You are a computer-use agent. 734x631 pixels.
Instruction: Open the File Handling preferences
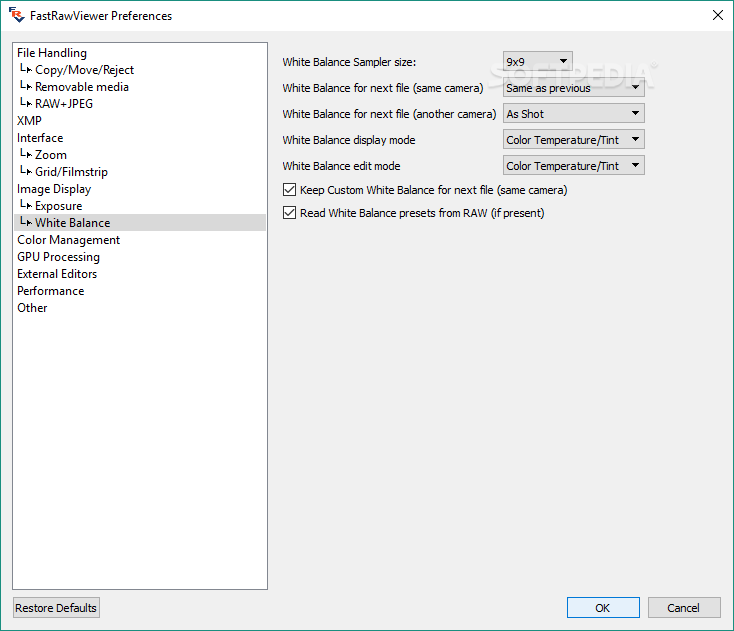(x=52, y=53)
